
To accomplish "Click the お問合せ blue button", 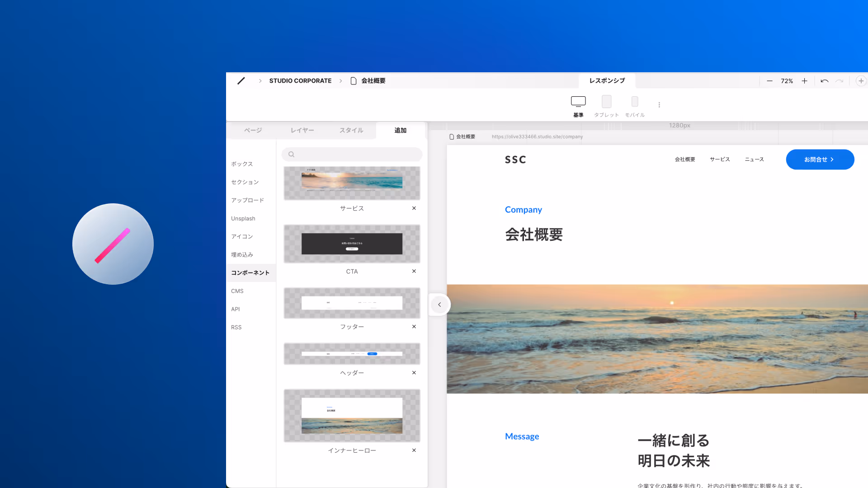I will (x=820, y=160).
